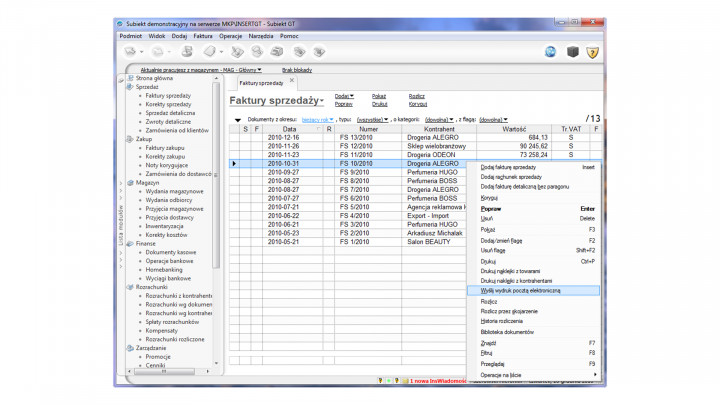This screenshot has height=405, width=720.
Task: Expand the Faktury sprzedaży title dropdown
Action: 321,102
